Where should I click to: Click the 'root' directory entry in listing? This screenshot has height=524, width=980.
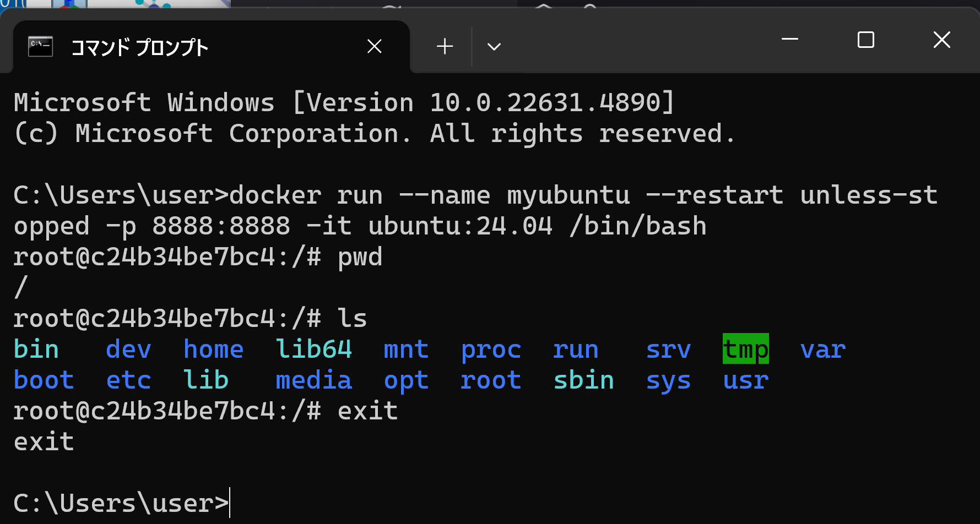[x=491, y=380]
